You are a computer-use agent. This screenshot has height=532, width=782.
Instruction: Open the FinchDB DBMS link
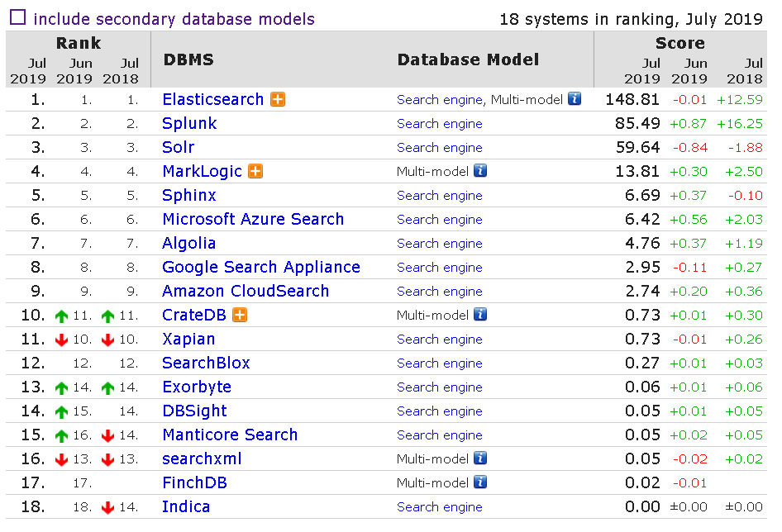(x=194, y=482)
